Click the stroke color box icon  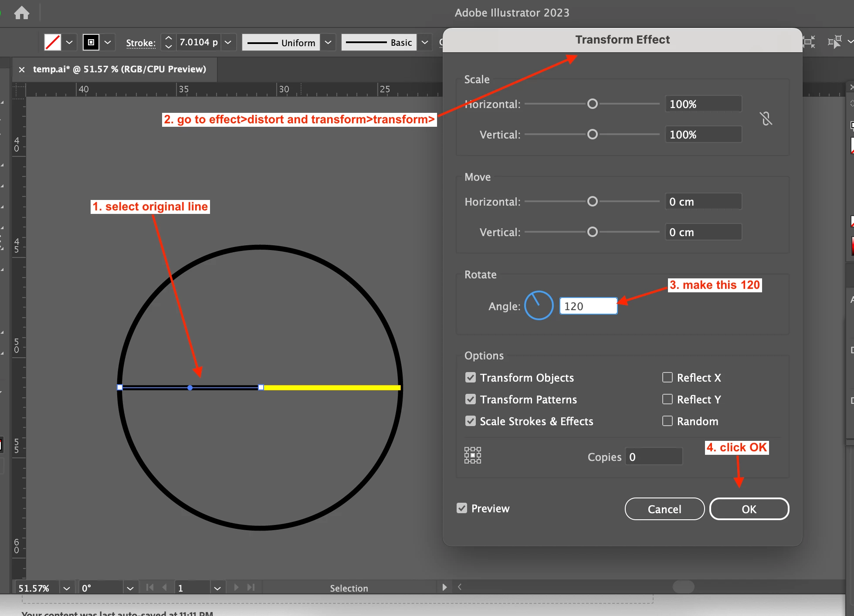pos(91,42)
